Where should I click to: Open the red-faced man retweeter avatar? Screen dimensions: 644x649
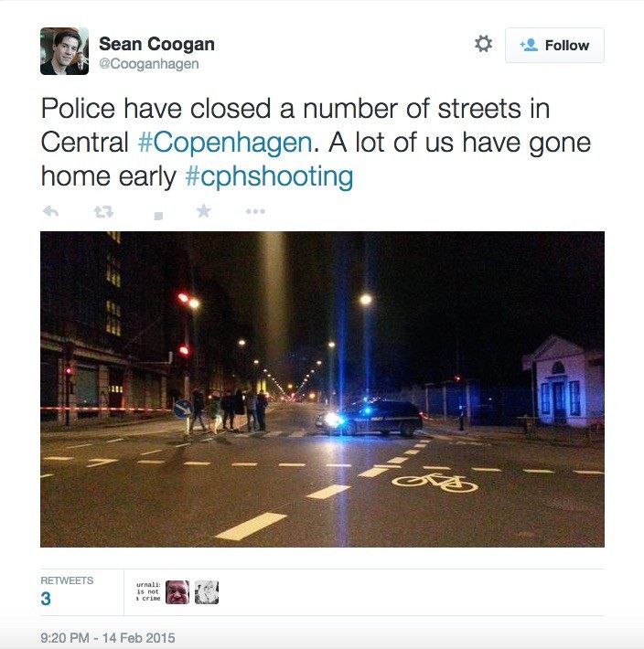point(177,592)
